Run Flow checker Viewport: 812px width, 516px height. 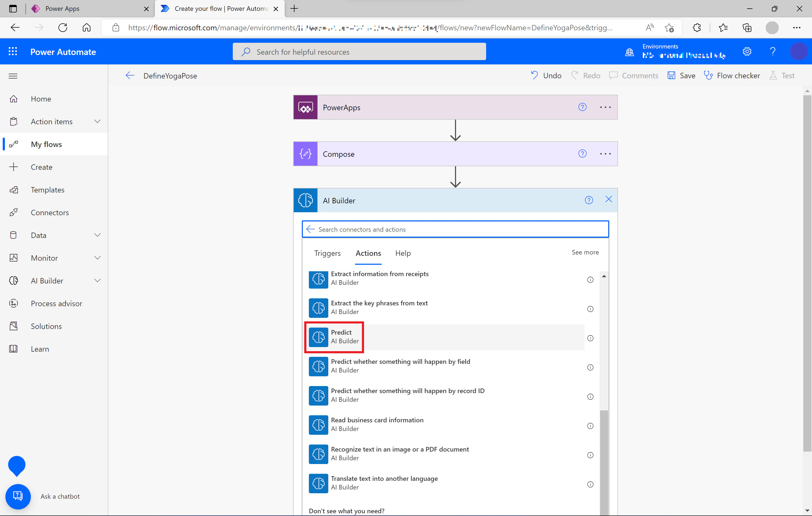[732, 76]
